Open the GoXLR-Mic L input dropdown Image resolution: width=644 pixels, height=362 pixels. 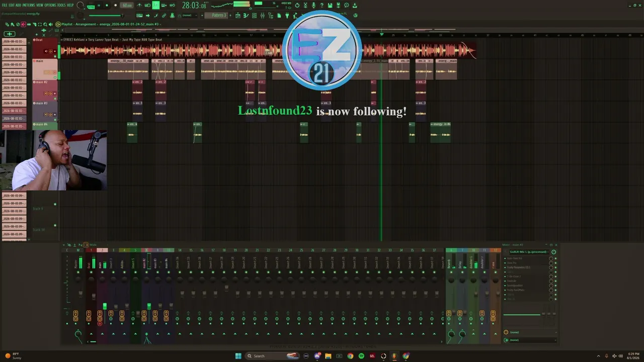tap(528, 252)
